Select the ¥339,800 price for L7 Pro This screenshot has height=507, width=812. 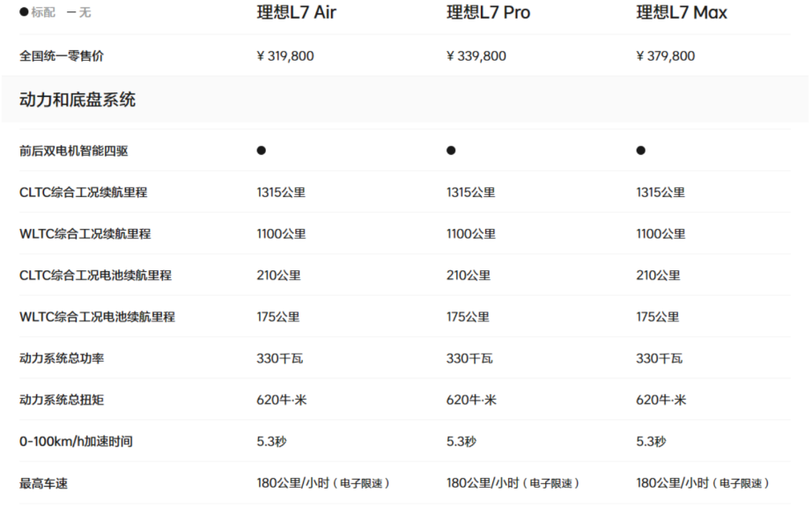476,55
